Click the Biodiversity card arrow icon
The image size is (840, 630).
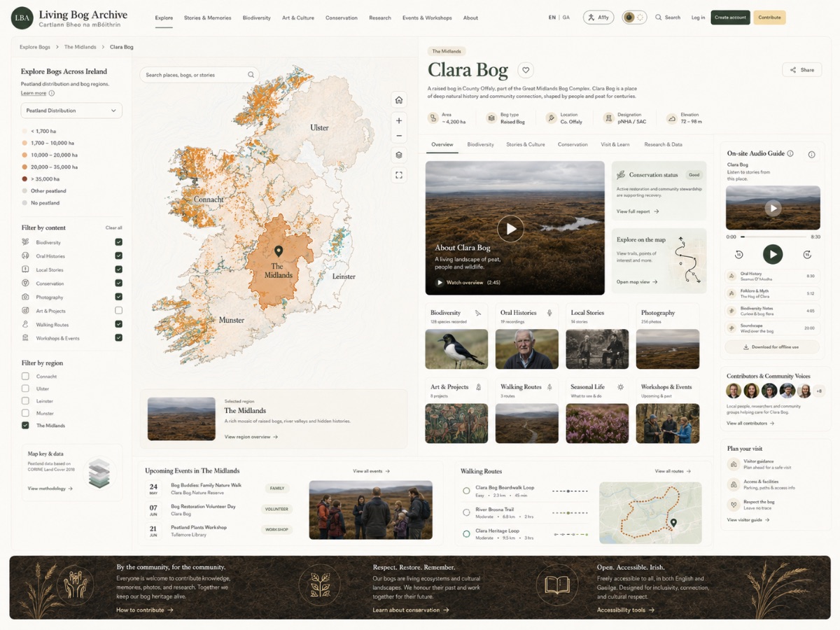(478, 313)
